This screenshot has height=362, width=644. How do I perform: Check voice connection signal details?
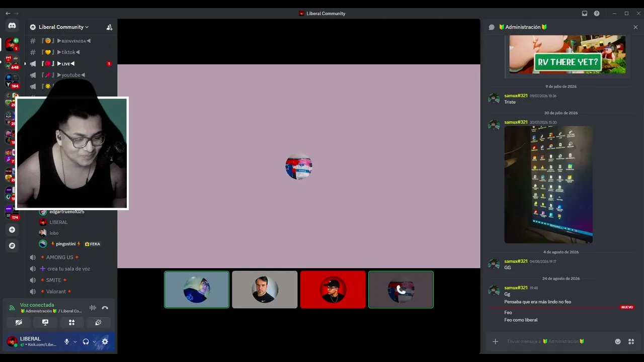tap(12, 308)
